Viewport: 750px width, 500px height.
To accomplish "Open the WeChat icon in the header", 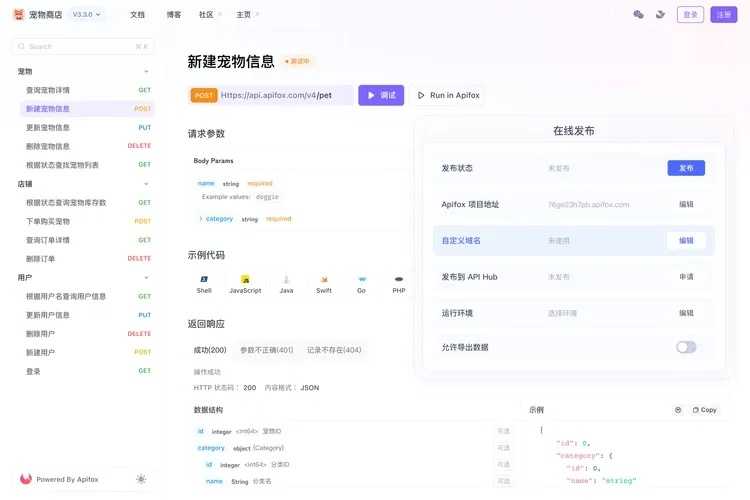I will 638,14.
